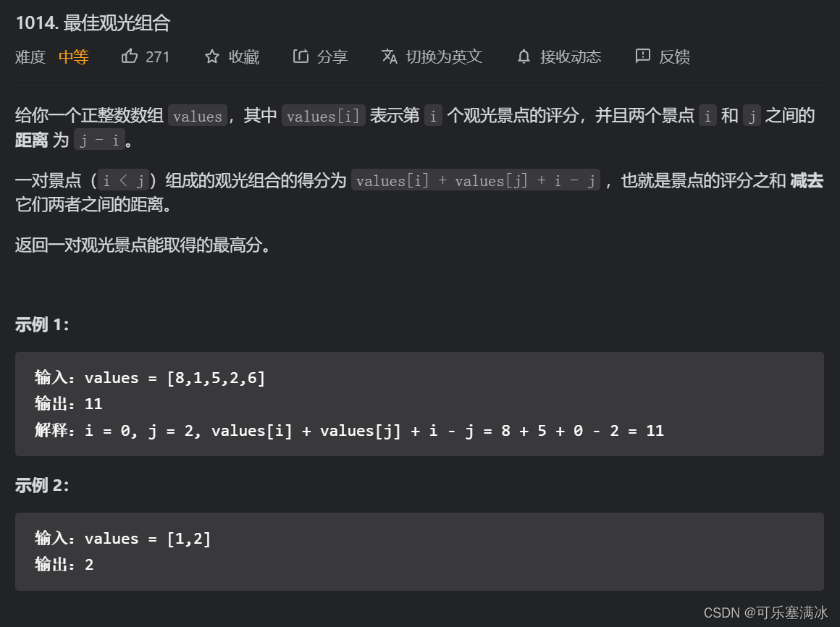This screenshot has width=840, height=627.
Task: Click 切换为英文 to switch language
Action: coord(443,57)
